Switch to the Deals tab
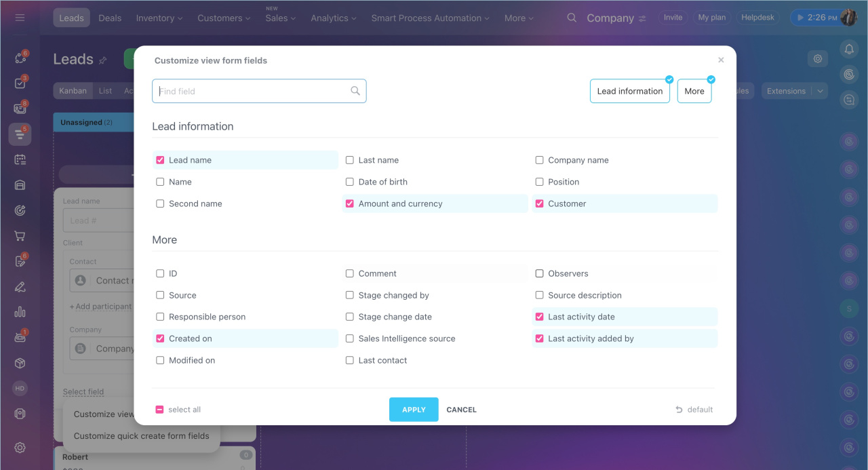The width and height of the screenshot is (868, 470). coord(110,18)
